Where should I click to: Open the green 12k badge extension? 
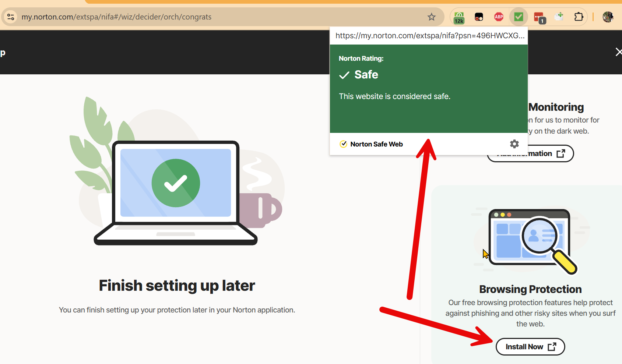click(x=459, y=17)
